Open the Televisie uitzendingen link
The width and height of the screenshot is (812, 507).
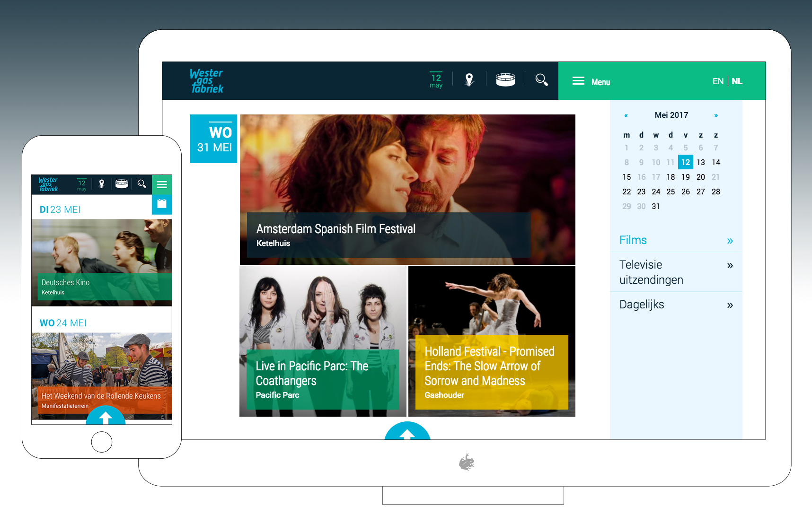[651, 272]
